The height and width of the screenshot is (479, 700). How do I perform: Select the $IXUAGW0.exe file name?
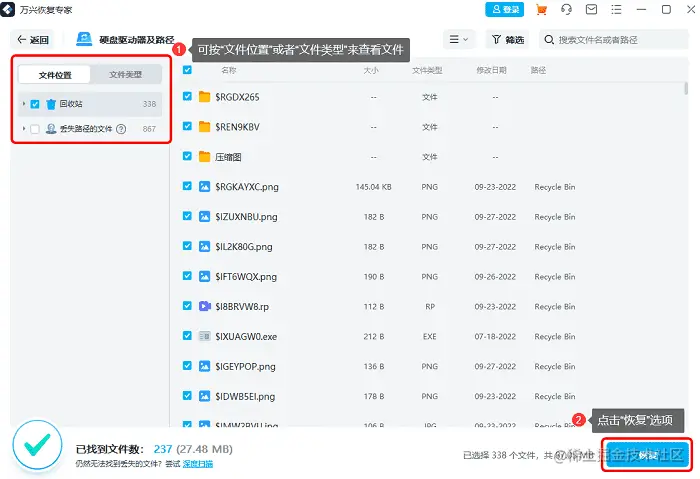(x=246, y=337)
